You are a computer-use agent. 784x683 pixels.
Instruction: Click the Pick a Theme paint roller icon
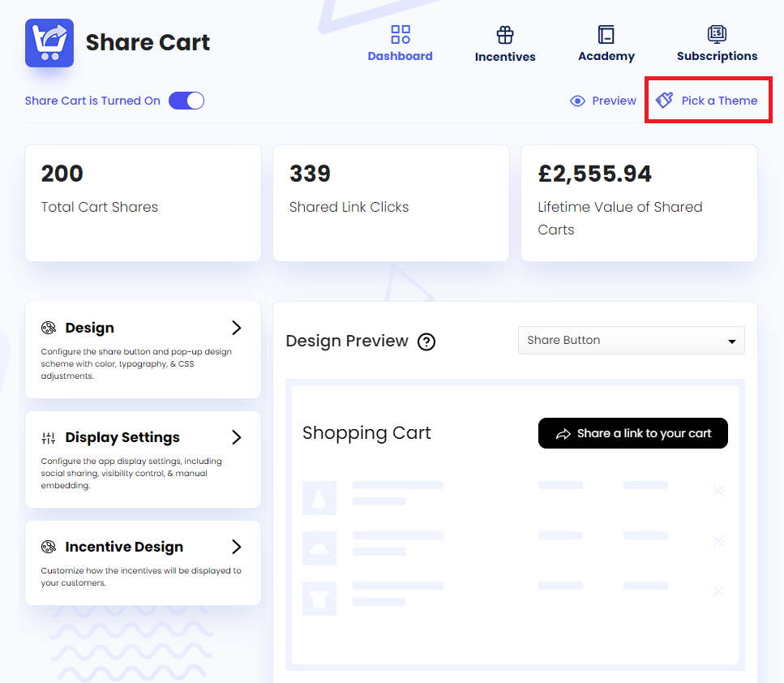coord(665,100)
